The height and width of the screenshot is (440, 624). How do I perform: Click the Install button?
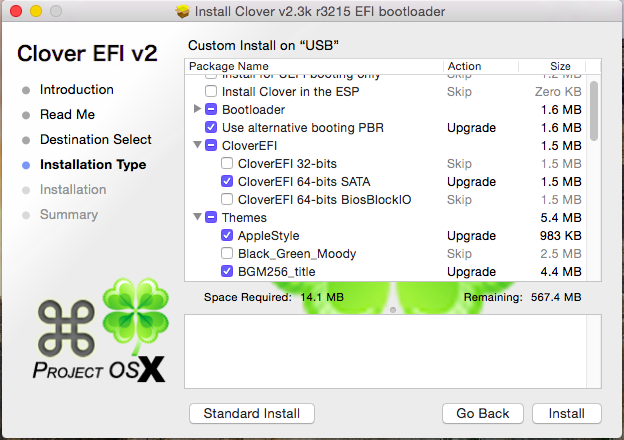(x=566, y=413)
